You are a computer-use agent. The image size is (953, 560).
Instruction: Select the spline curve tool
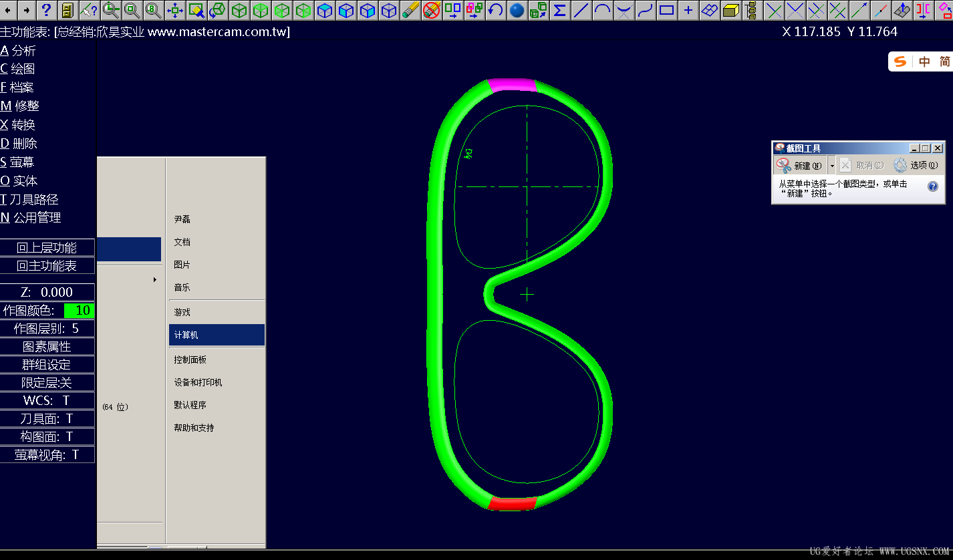tap(646, 10)
